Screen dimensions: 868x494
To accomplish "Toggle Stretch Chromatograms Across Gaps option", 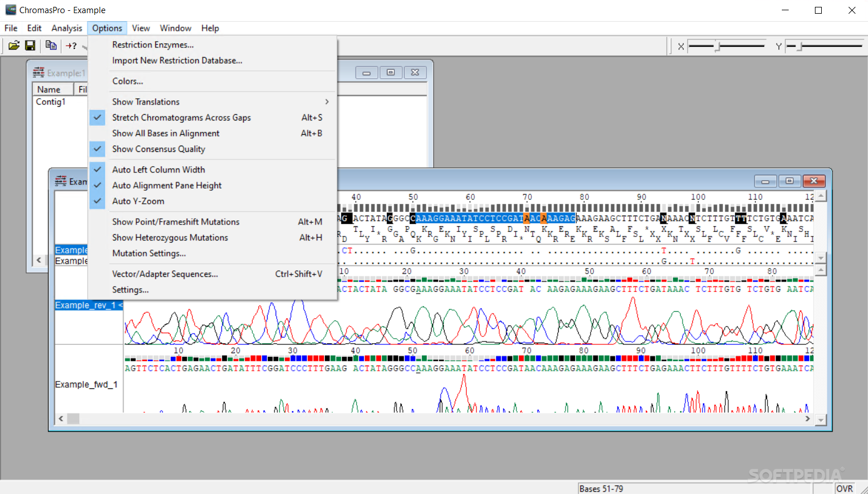I will pyautogui.click(x=212, y=118).
